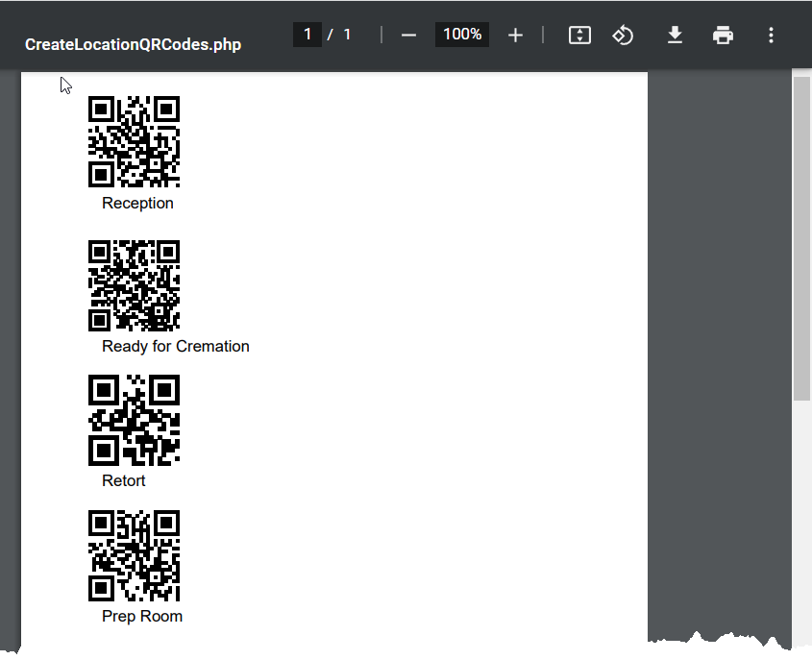Click the cursor arrow over the document
The height and width of the screenshot is (660, 812).
(x=65, y=86)
